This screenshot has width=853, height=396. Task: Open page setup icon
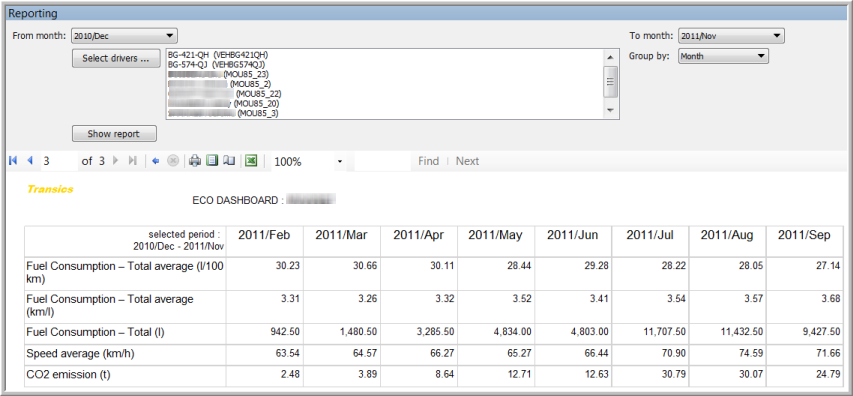tap(228, 161)
